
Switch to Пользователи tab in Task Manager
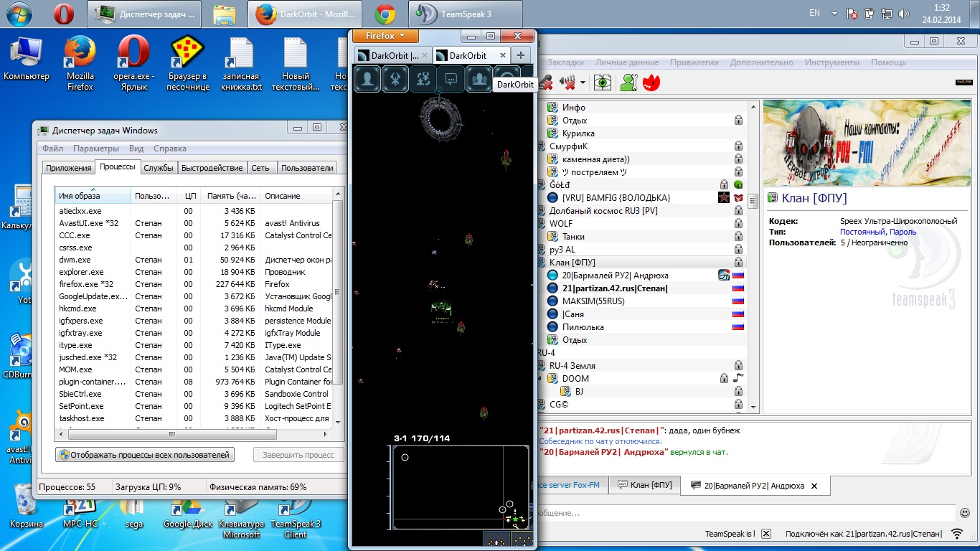point(307,168)
